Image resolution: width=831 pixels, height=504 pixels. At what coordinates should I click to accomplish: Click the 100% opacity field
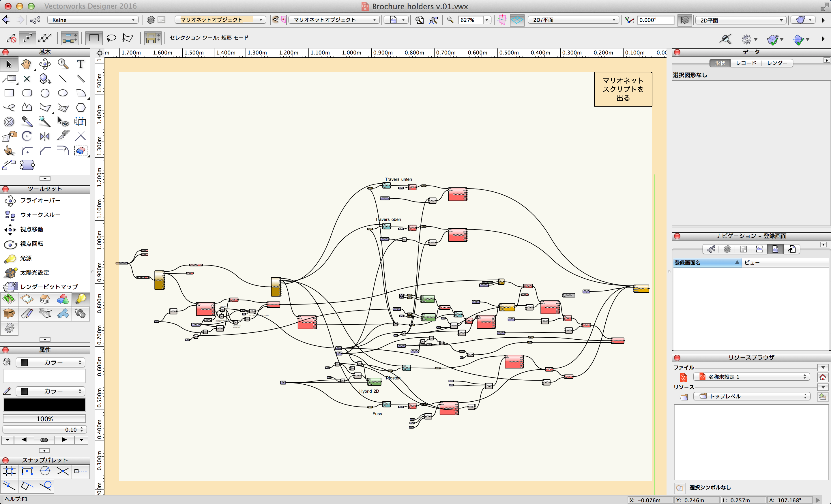(x=44, y=419)
